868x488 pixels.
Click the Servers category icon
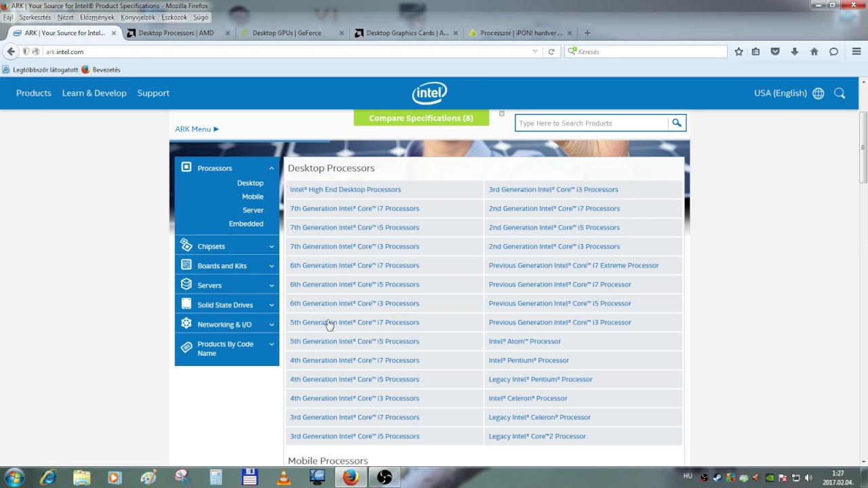(186, 285)
